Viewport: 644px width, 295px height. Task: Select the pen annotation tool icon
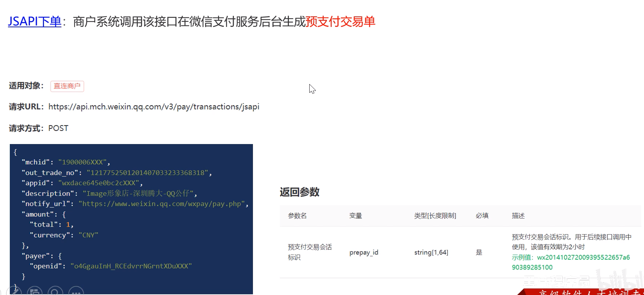pos(14,291)
